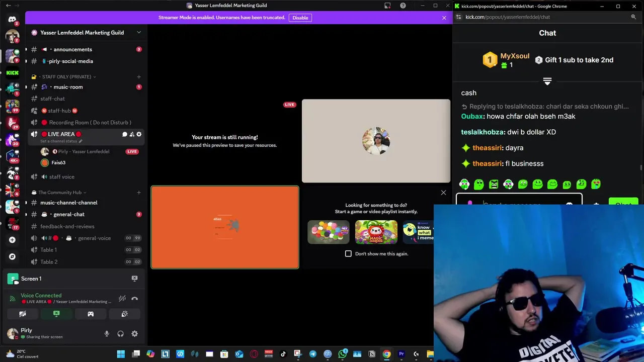Viewport: 644px width, 362px height.
Task: Open the KICK server in Discord sidebar
Action: coord(12,72)
